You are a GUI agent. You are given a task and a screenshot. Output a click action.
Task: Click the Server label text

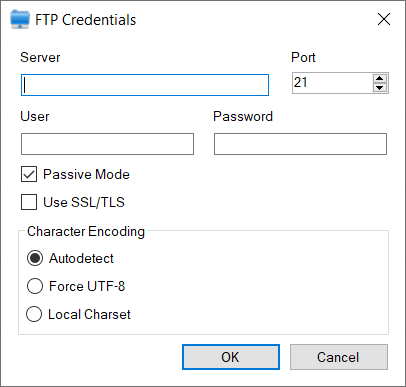40,57
